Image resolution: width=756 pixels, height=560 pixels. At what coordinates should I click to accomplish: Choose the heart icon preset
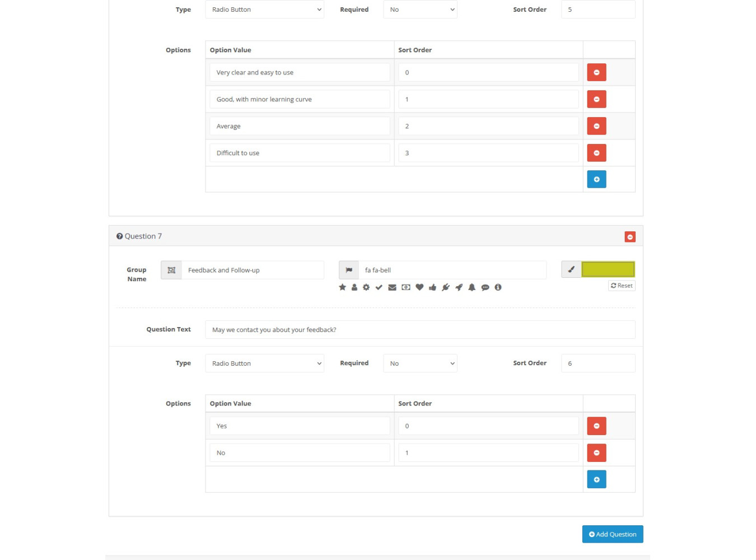[x=419, y=287]
